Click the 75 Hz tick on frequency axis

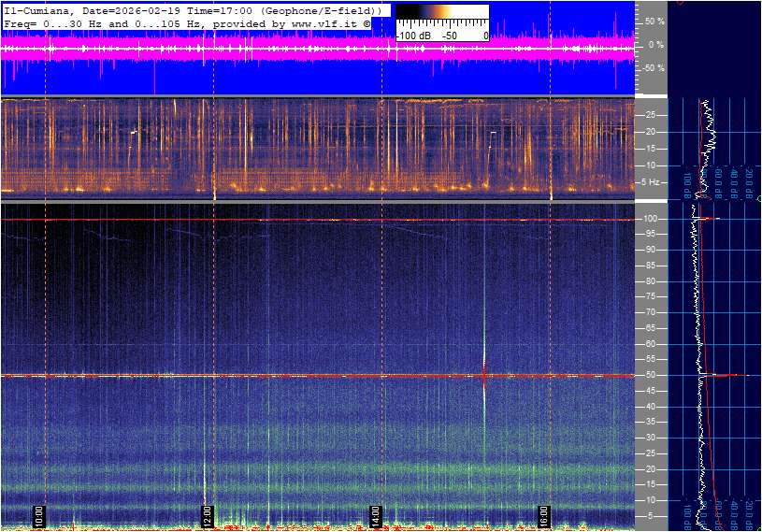[651, 297]
